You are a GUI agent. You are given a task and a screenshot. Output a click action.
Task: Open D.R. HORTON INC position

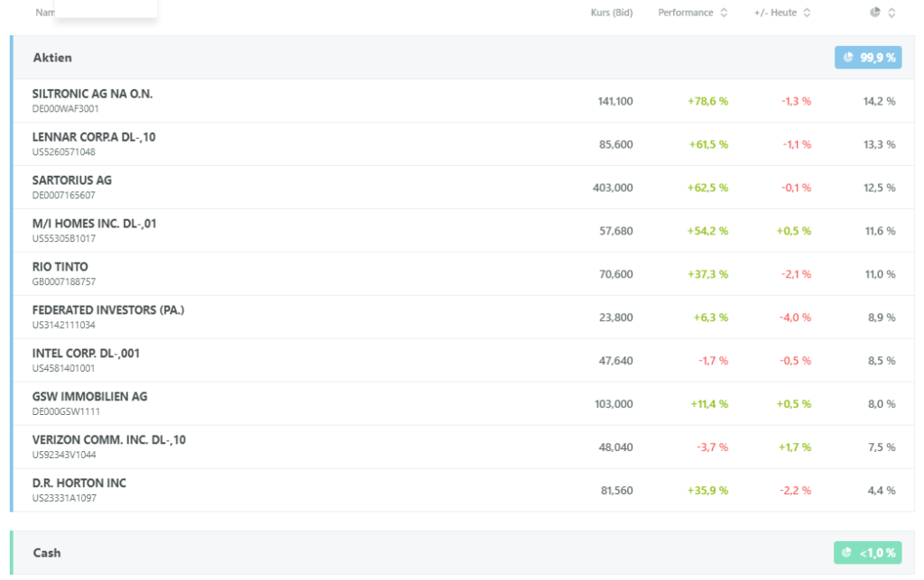[463, 491]
